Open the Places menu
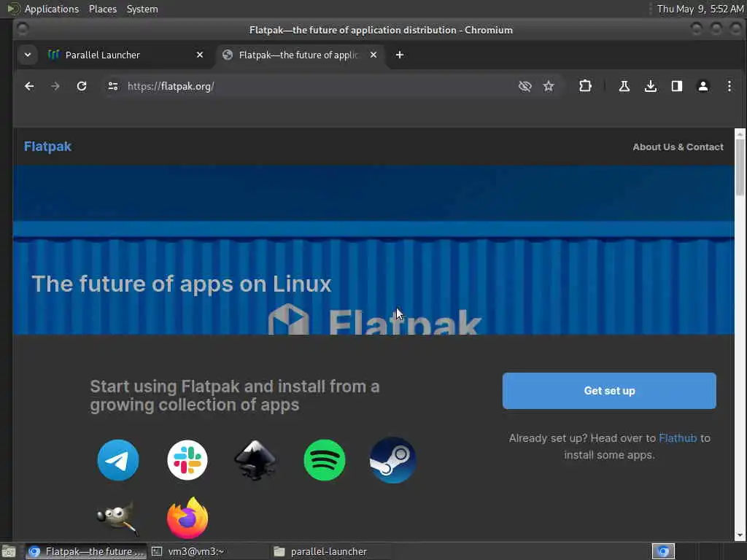The height and width of the screenshot is (560, 747). point(102,9)
